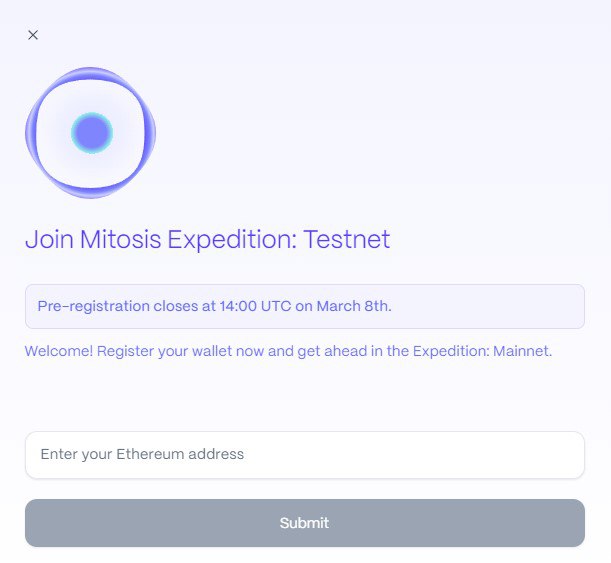The height and width of the screenshot is (563, 611).
Task: Click the word Mitosis in the heading
Action: point(120,239)
